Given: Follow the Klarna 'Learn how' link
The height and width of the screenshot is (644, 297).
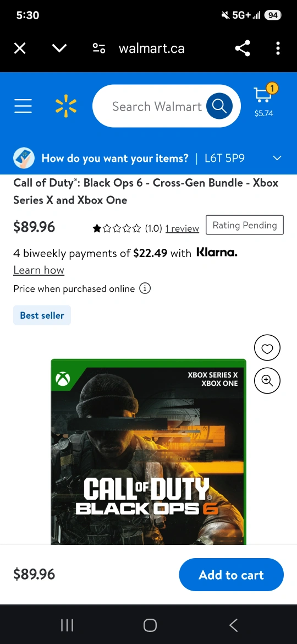Looking at the screenshot, I should tap(38, 270).
